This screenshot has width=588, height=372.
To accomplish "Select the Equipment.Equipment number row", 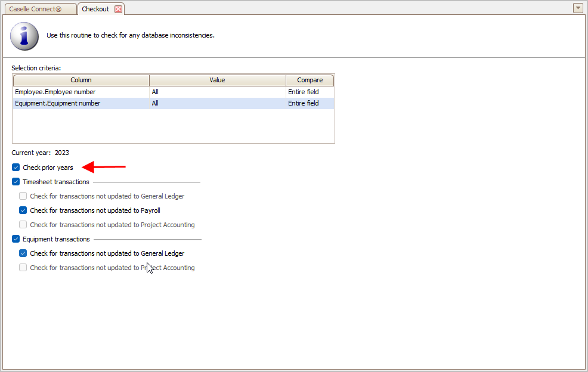I will [x=57, y=103].
